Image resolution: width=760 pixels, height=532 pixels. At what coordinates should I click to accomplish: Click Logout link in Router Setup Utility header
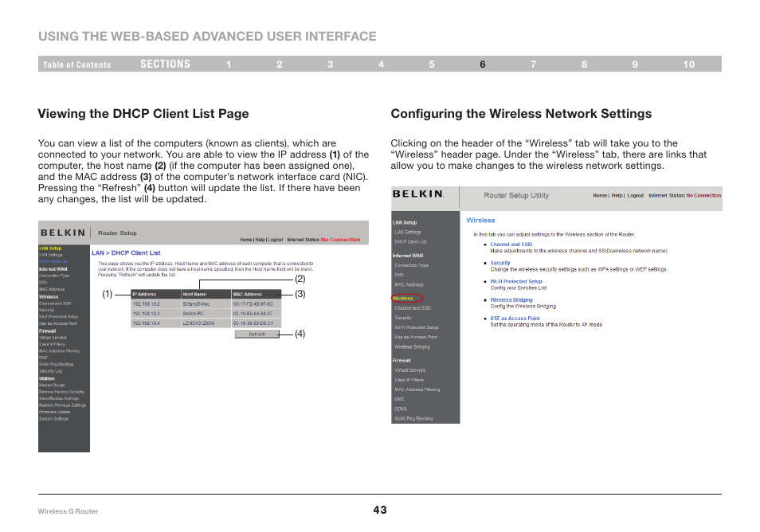pyautogui.click(x=636, y=196)
